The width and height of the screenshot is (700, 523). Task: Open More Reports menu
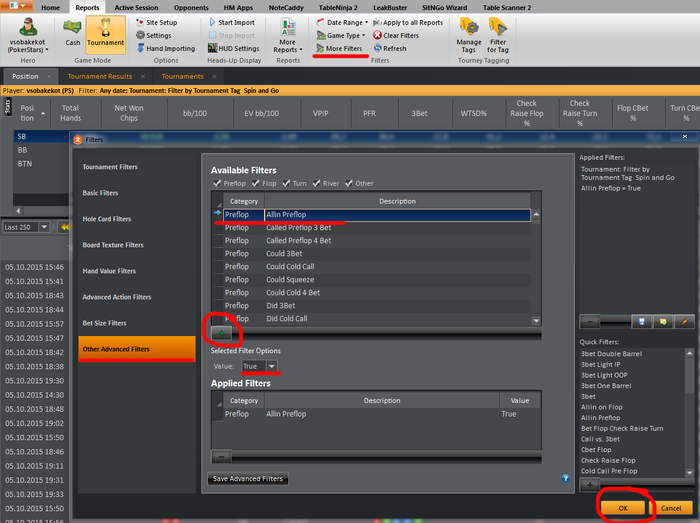(x=288, y=36)
